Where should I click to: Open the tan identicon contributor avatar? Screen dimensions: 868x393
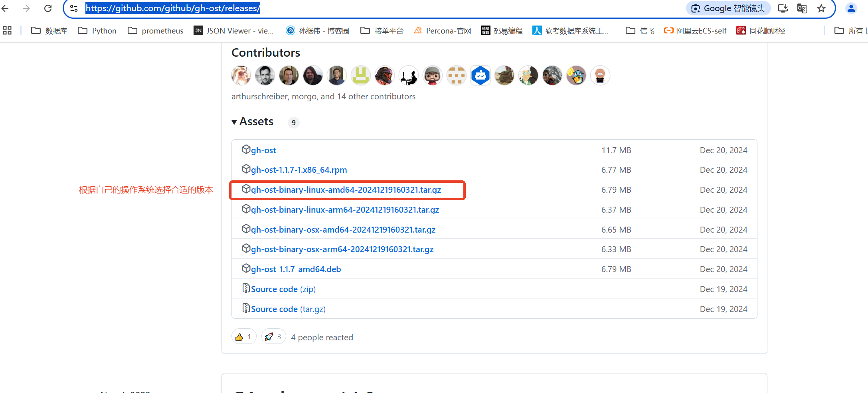click(457, 75)
